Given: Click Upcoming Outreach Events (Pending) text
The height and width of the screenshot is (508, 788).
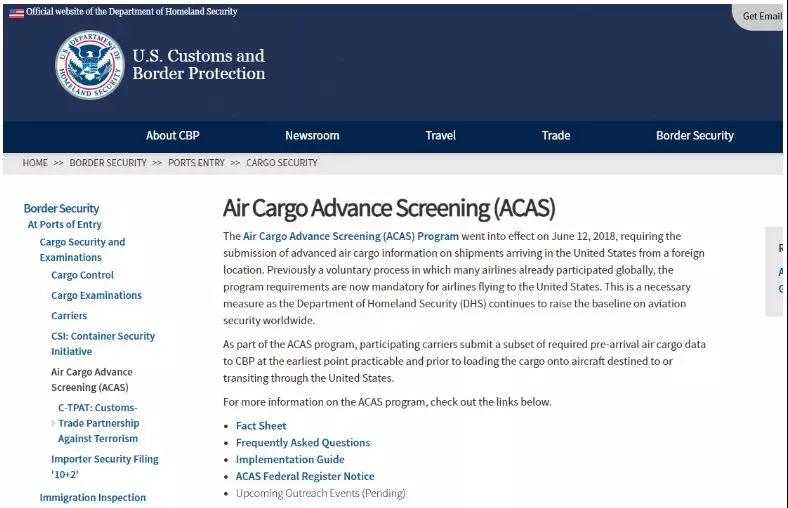Looking at the screenshot, I should pos(321,493).
